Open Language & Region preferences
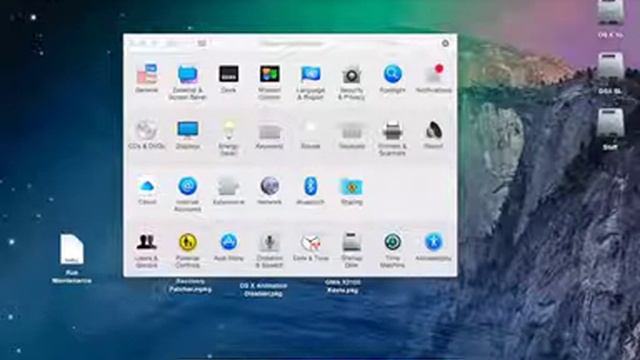 [311, 82]
